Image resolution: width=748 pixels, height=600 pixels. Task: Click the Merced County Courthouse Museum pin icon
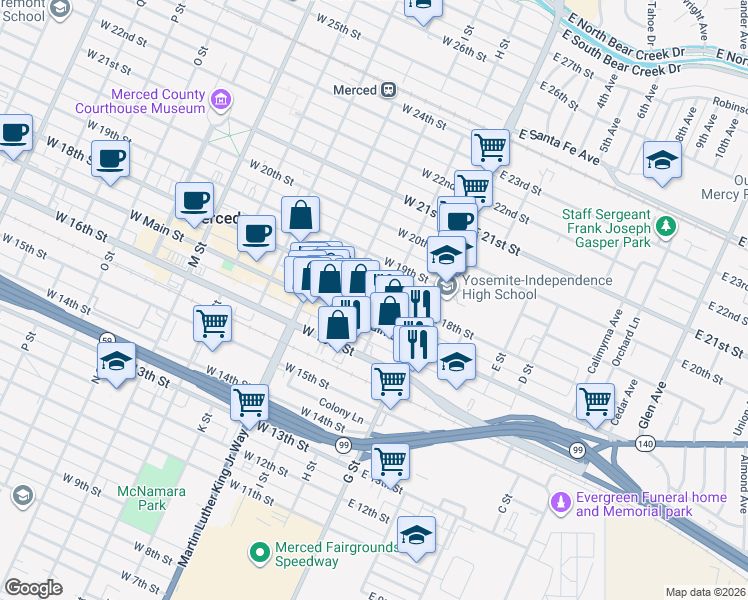[x=221, y=100]
